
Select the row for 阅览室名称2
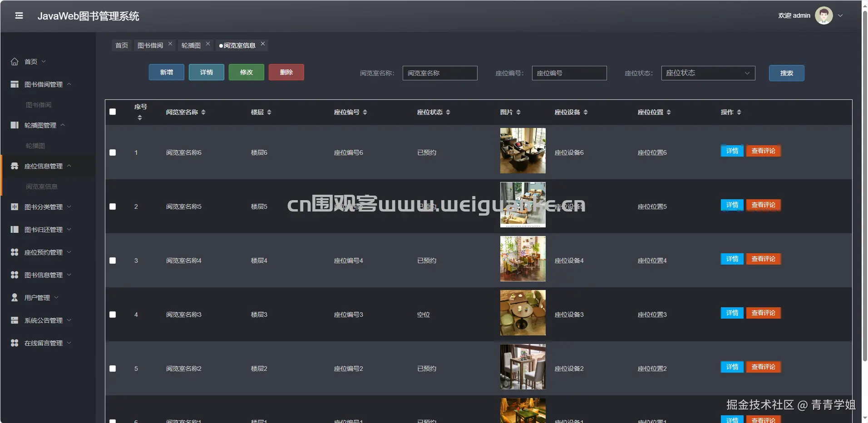113,369
